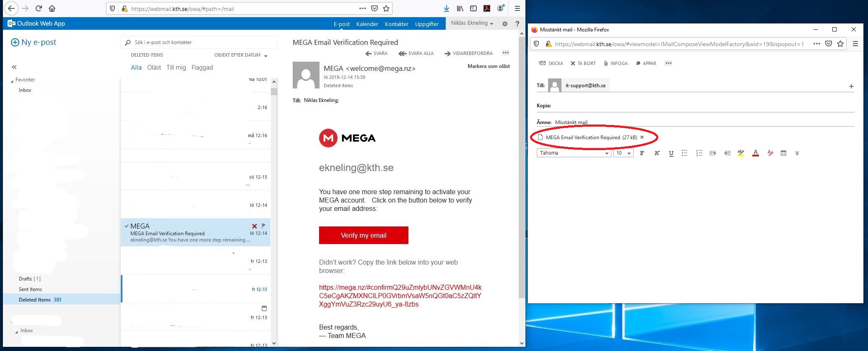Open compose window ellipsis more options
Viewport: 868px width, 351px height.
click(668, 63)
